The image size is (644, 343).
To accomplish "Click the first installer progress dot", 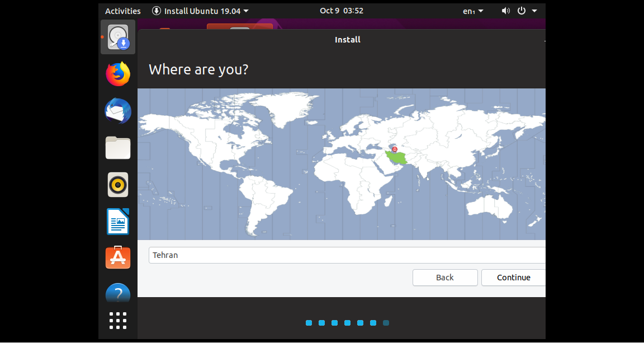I will [x=309, y=323].
